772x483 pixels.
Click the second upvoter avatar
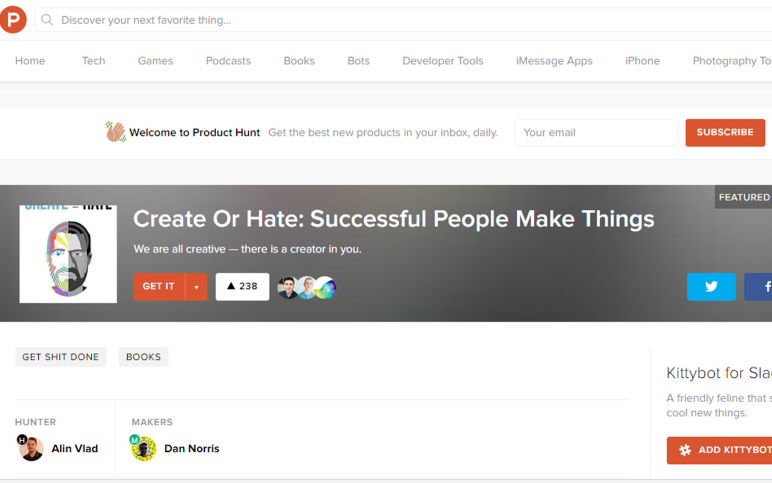point(306,288)
